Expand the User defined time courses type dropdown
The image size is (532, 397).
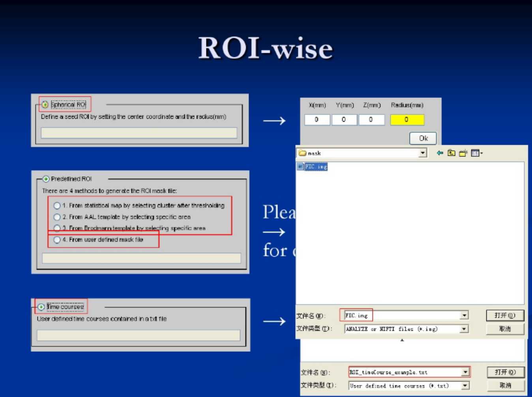[465, 386]
